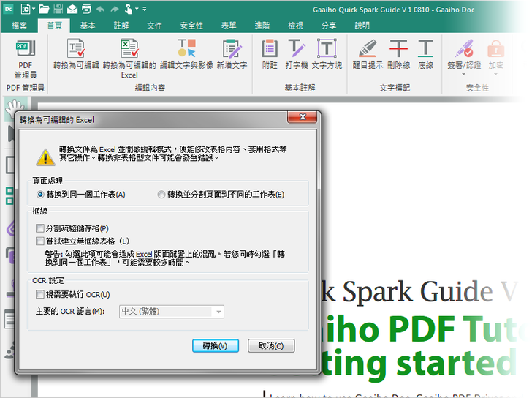Click the undo arrow icon

100,10
